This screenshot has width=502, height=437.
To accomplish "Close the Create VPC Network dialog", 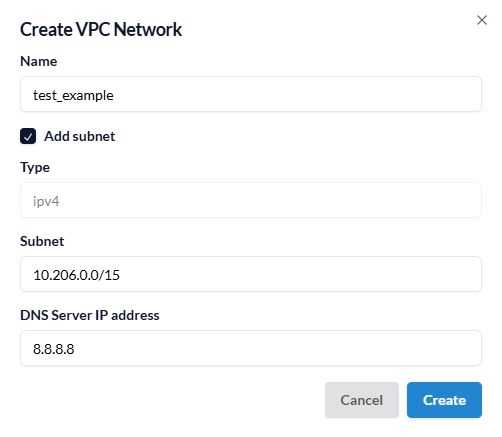I will pos(482,20).
